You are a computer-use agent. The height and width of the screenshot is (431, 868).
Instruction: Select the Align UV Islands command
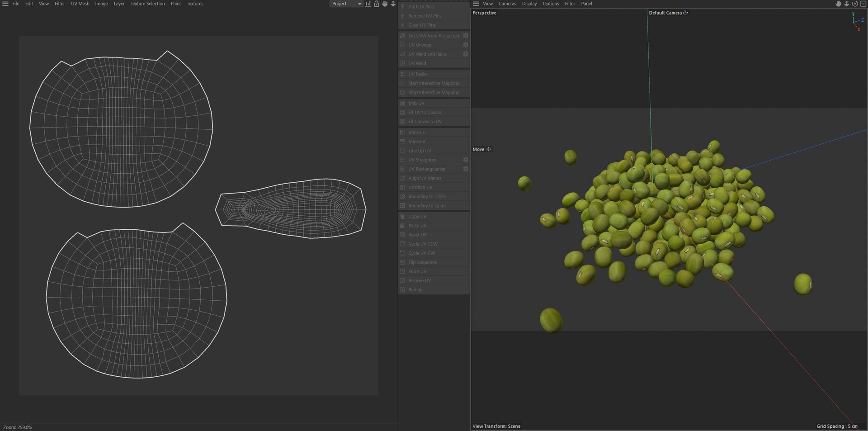[434, 178]
